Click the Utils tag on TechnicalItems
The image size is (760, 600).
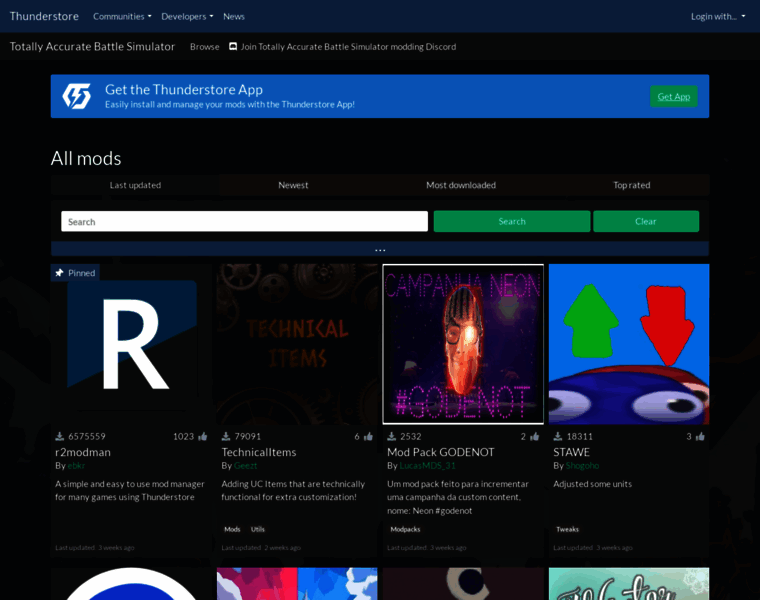tap(258, 529)
